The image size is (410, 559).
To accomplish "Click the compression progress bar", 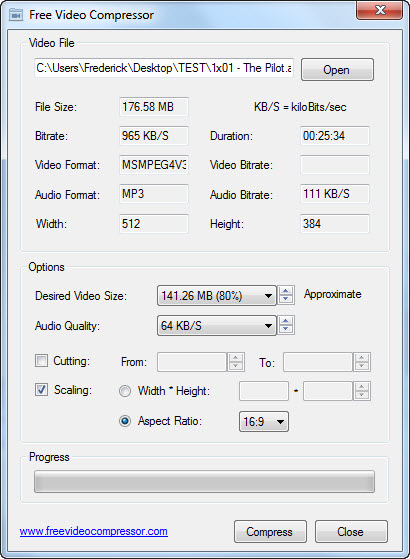I will point(204,482).
